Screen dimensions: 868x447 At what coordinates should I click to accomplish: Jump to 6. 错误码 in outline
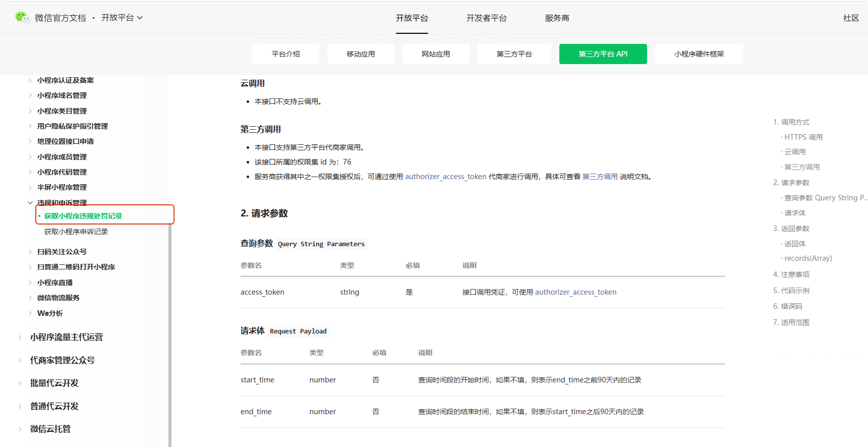(x=788, y=306)
